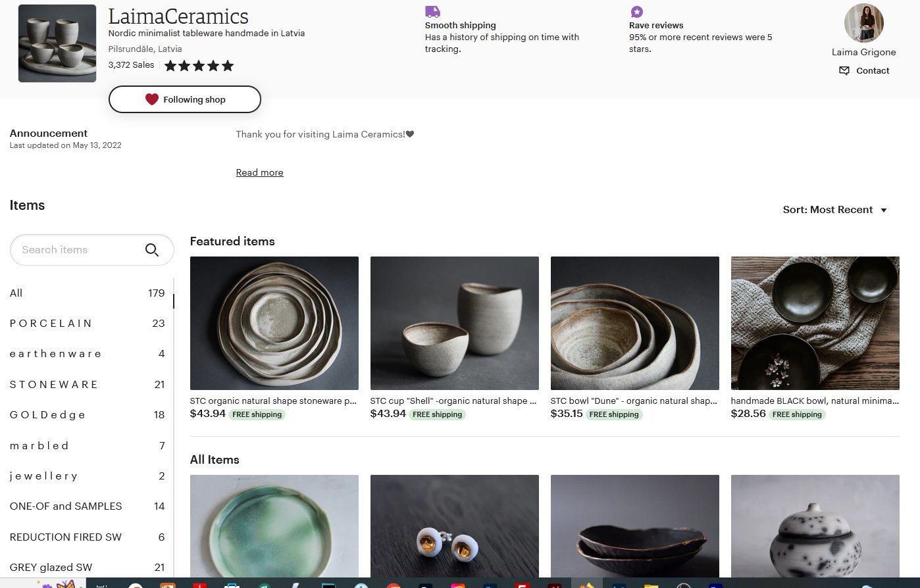
Task: Open the Dune bowl featured photo
Action: coord(634,323)
